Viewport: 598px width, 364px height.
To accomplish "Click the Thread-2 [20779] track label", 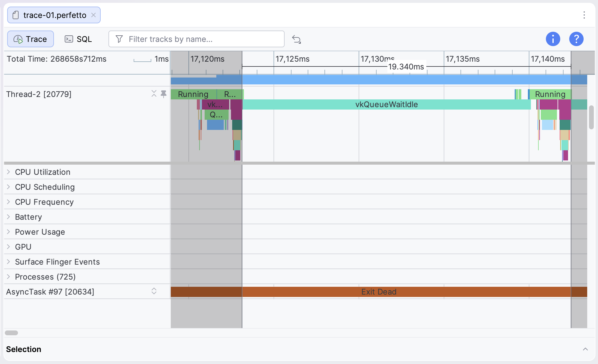I will pyautogui.click(x=39, y=94).
